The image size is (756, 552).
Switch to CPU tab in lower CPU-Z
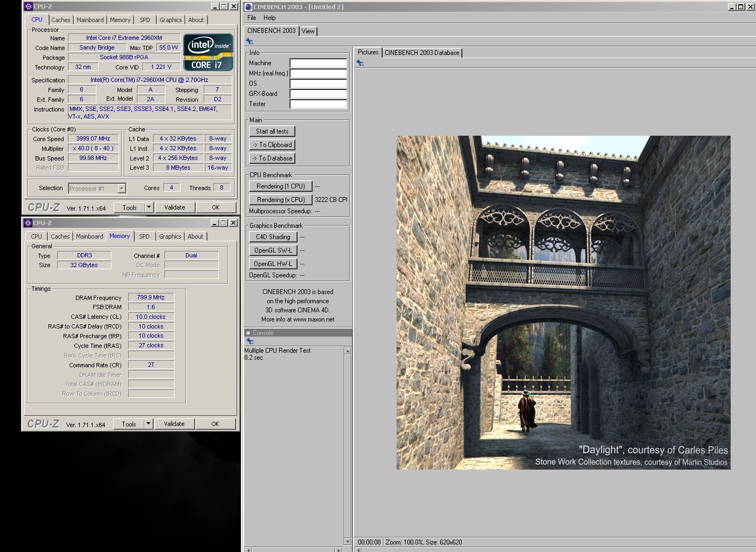(x=36, y=236)
